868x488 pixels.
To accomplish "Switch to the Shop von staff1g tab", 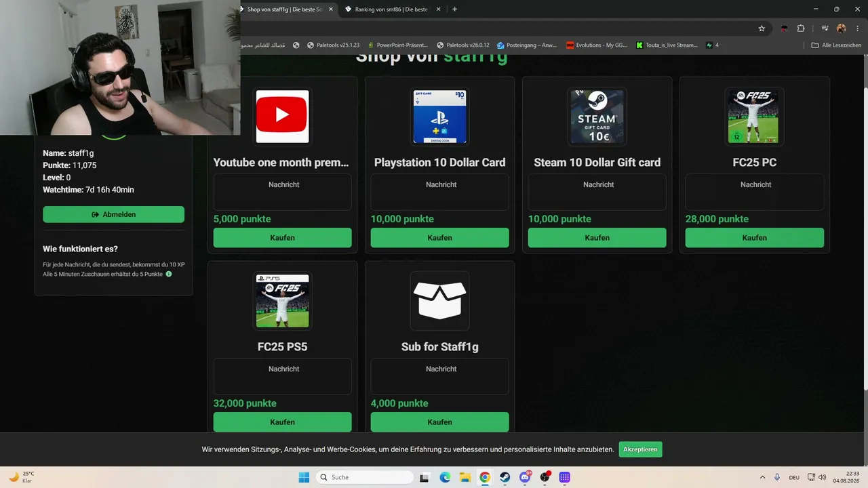I will 286,9.
